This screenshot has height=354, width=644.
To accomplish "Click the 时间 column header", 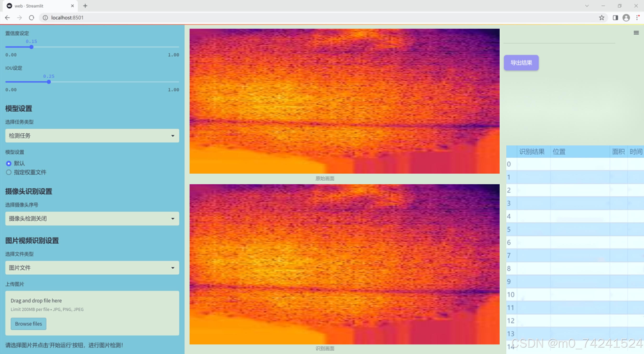I will click(636, 152).
